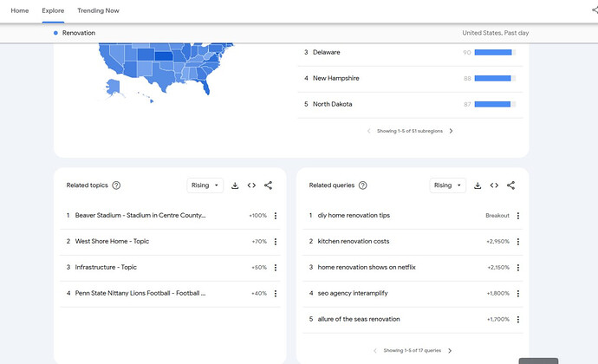Click the +2,950% value
Image resolution: width=598 pixels, height=364 pixels.
pos(497,242)
